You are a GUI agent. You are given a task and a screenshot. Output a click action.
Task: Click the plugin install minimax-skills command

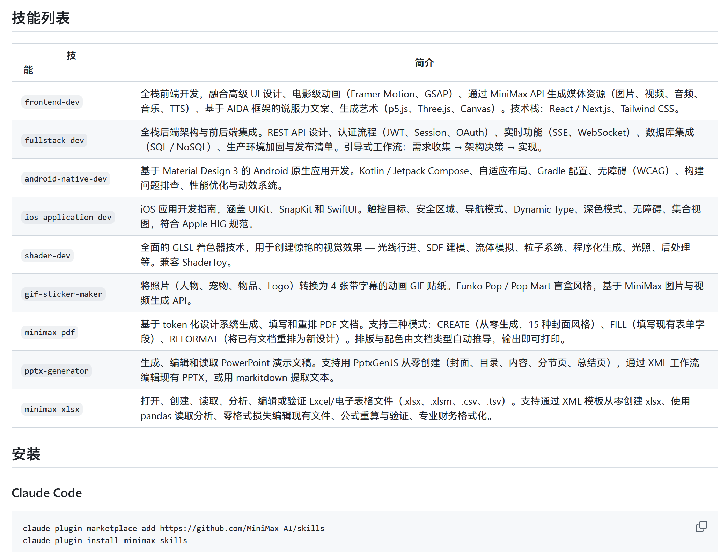coord(105,540)
